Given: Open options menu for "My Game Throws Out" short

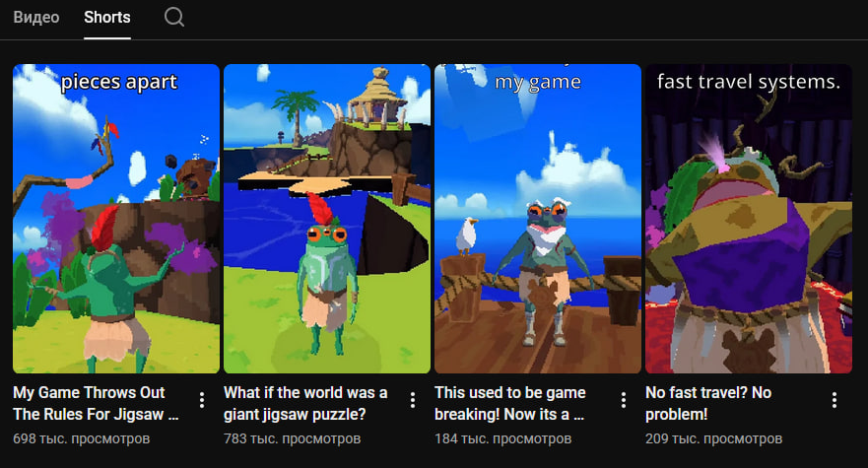Looking at the screenshot, I should [202, 400].
